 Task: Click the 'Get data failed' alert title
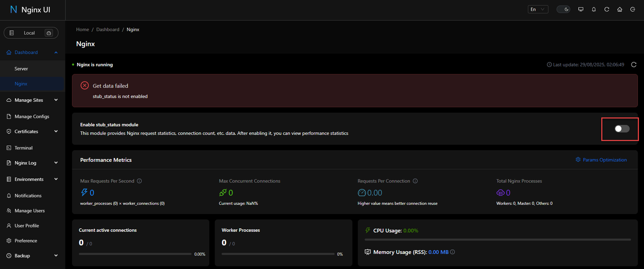point(111,86)
